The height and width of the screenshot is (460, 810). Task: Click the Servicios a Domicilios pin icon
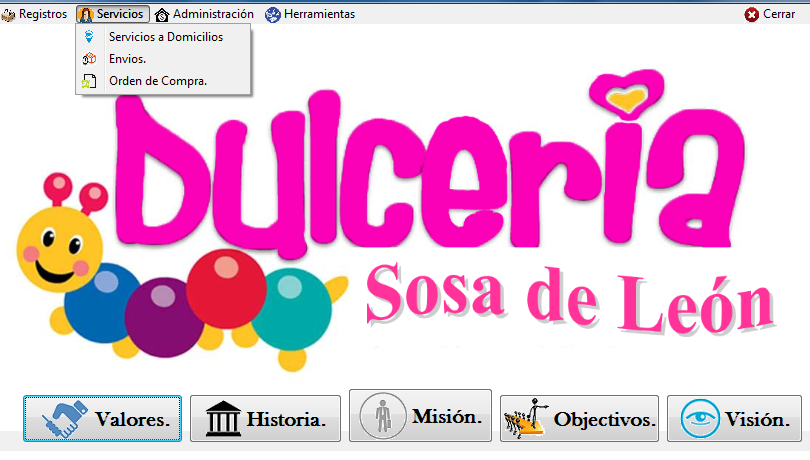click(89, 37)
